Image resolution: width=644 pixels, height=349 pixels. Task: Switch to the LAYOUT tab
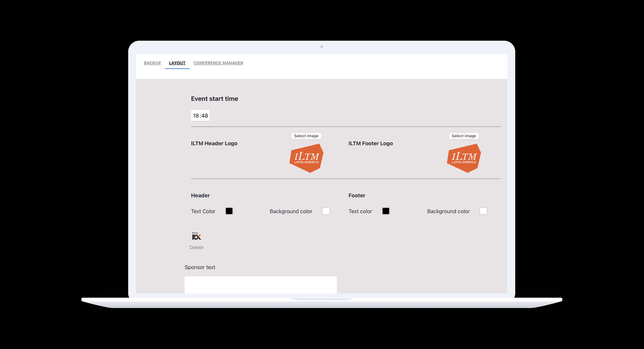tap(177, 63)
